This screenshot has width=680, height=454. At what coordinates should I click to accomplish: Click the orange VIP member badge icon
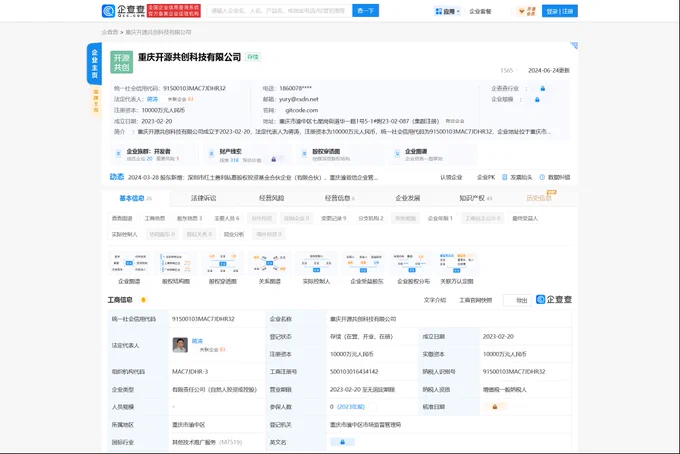[x=527, y=12]
